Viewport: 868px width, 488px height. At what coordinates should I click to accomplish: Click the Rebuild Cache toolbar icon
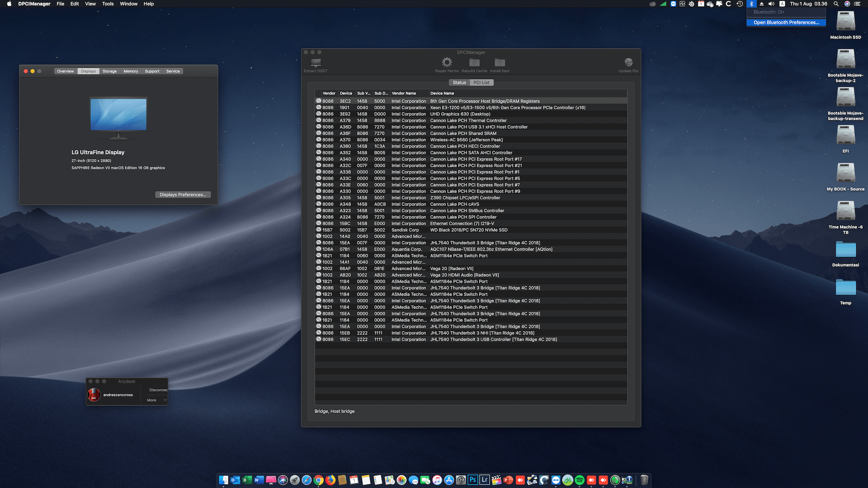tap(474, 62)
